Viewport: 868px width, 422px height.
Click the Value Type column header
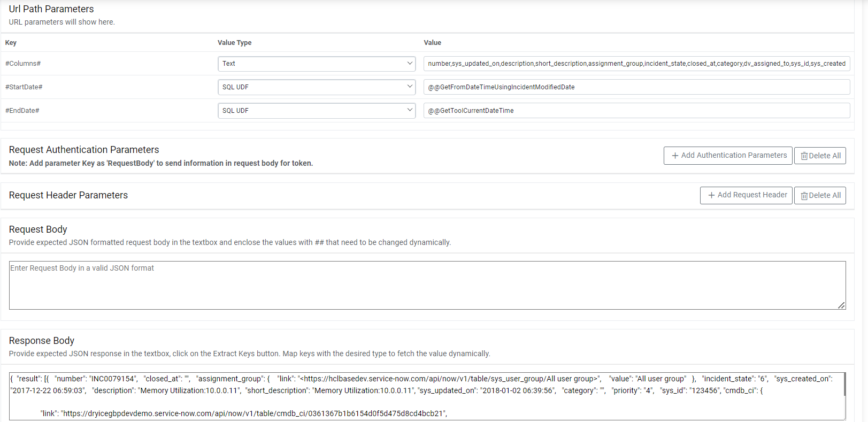(x=234, y=43)
